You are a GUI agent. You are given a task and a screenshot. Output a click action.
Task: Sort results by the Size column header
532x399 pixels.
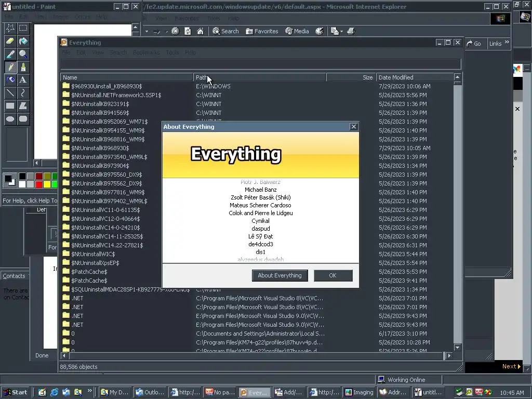point(351,77)
